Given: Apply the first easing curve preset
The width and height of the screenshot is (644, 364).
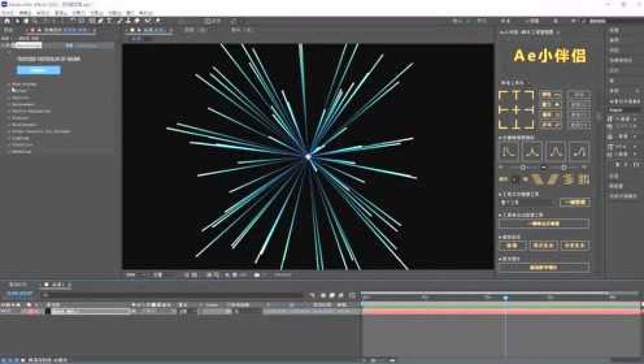Looking at the screenshot, I should 509,151.
